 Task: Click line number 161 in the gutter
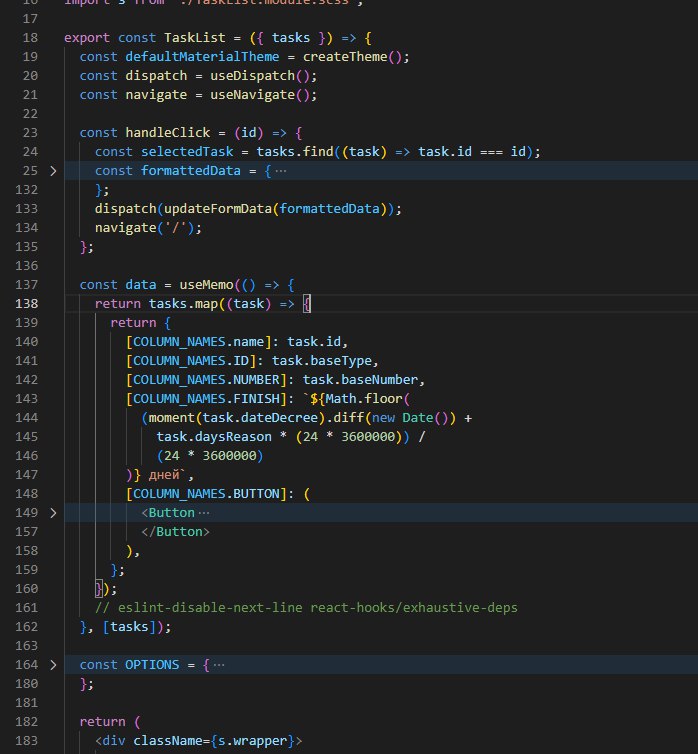[x=26, y=608]
